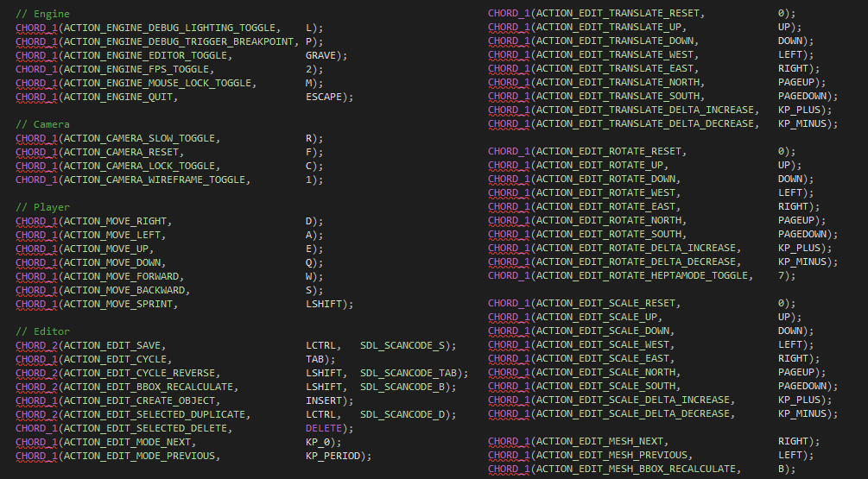Click the SDL_SCANCODE_S argument

405,345
